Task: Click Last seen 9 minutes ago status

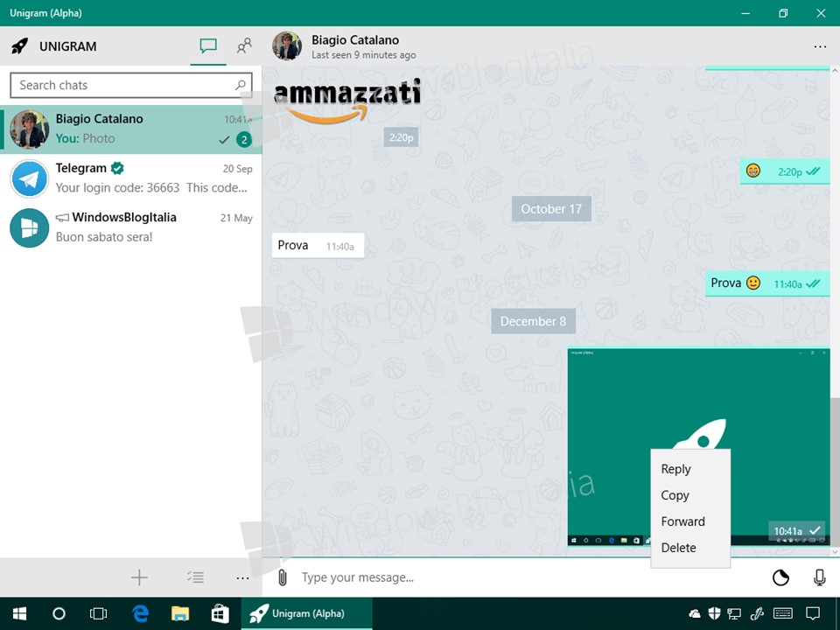Action: tap(364, 55)
